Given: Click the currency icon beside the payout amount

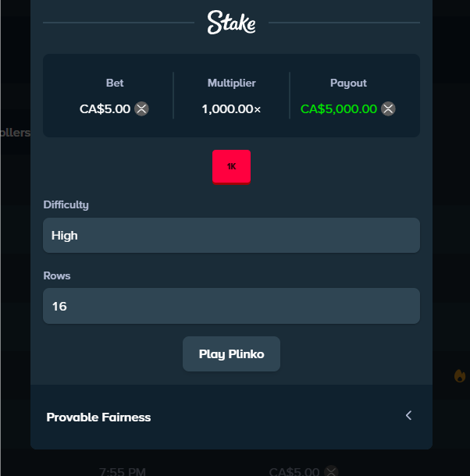Looking at the screenshot, I should pos(388,109).
